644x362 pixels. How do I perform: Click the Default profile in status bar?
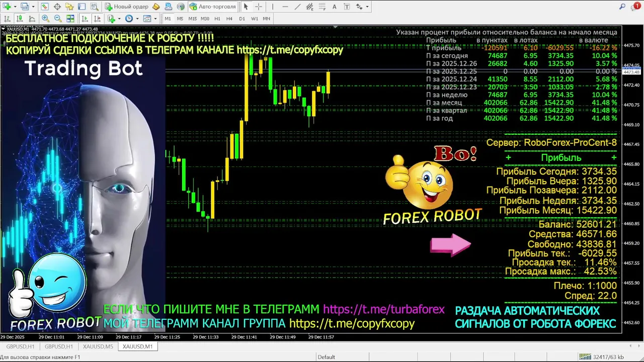(326, 357)
